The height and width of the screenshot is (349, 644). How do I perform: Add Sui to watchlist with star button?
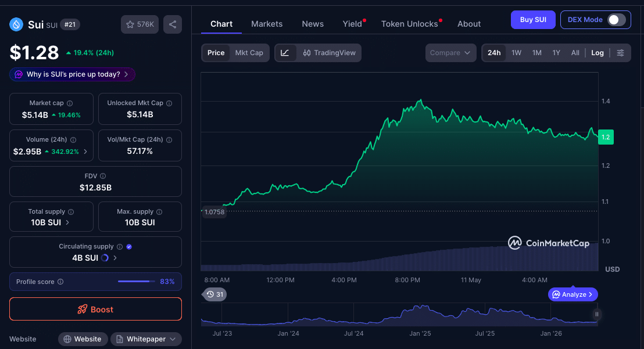click(139, 24)
